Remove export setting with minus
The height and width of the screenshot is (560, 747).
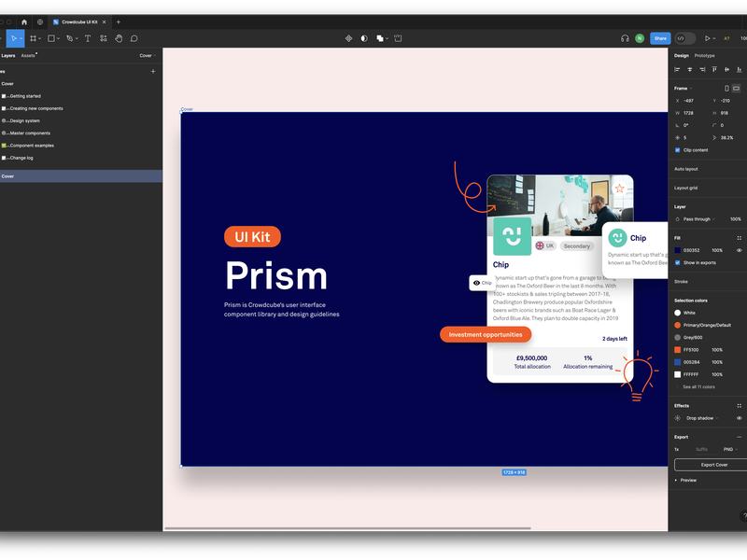click(x=739, y=437)
